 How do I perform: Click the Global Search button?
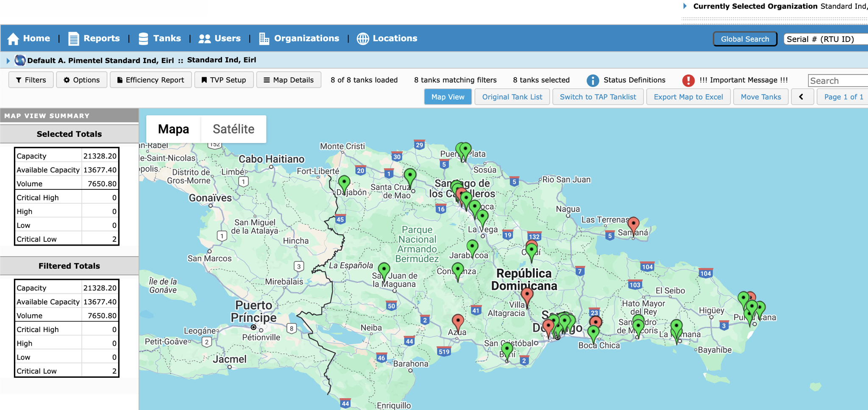(745, 39)
